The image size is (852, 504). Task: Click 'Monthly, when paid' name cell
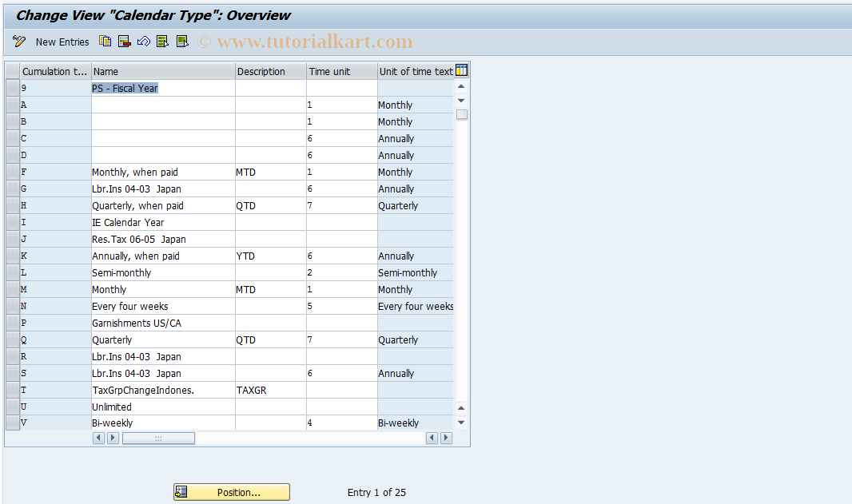(163, 173)
